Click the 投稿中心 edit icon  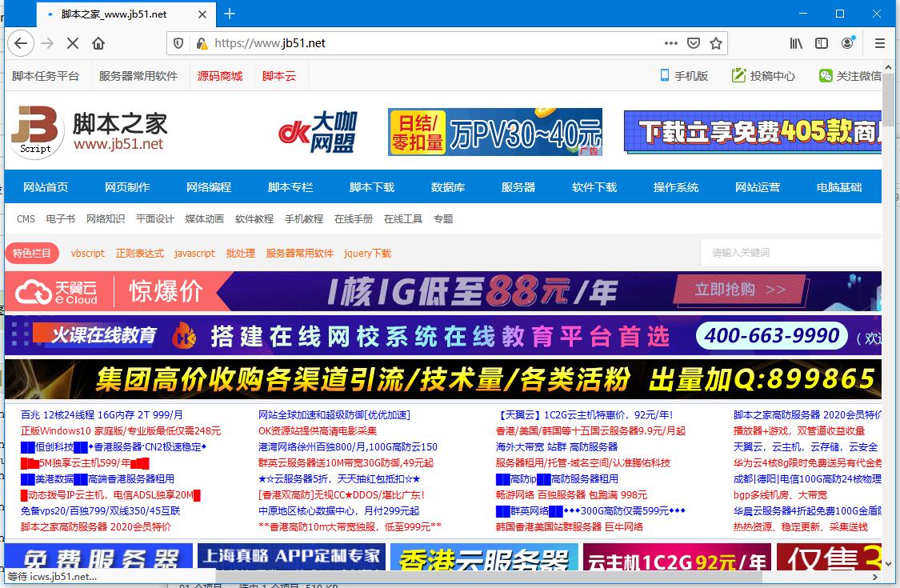pyautogui.click(x=738, y=75)
